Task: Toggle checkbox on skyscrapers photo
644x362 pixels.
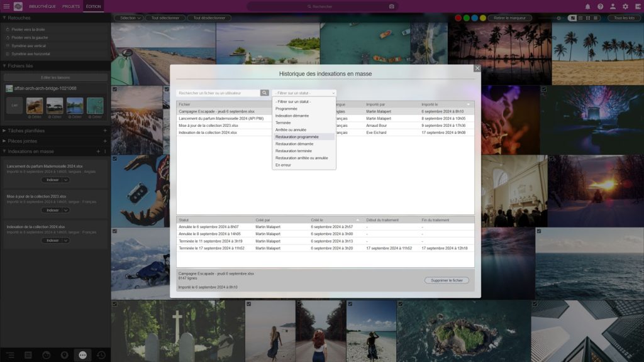Action: pos(535,304)
